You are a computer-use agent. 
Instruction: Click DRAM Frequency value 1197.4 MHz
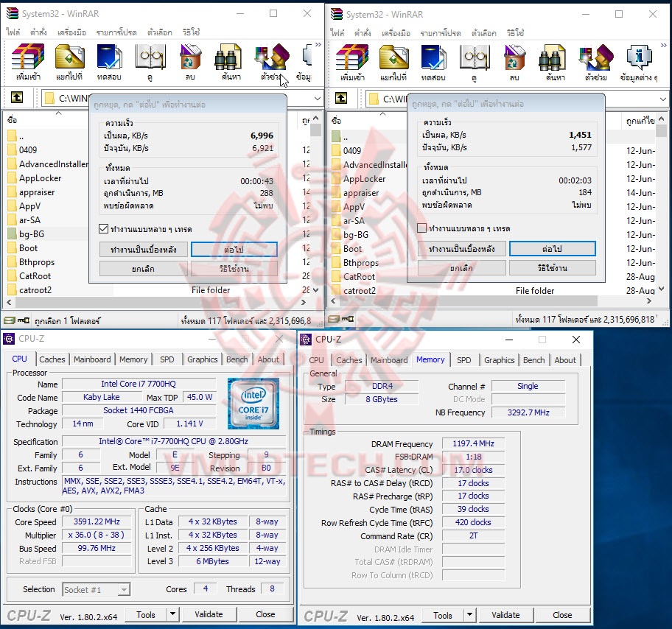click(x=474, y=443)
